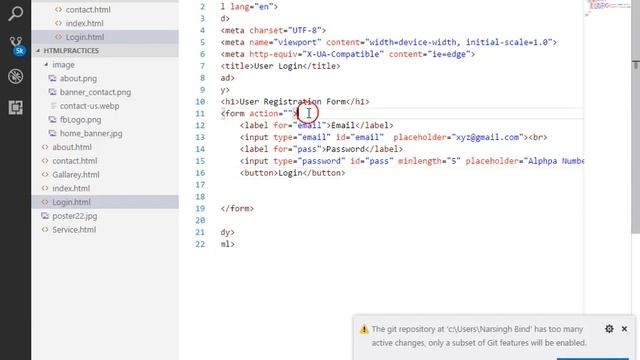Dismiss the git repository warning notification

[x=624, y=329]
